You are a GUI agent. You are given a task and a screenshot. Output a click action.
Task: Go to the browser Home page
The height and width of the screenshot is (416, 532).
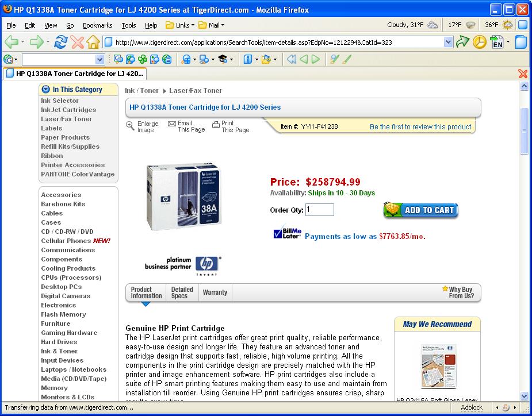(x=93, y=42)
